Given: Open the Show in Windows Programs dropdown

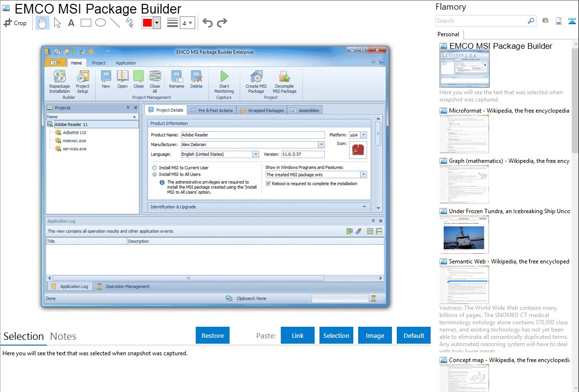Looking at the screenshot, I should tap(364, 174).
